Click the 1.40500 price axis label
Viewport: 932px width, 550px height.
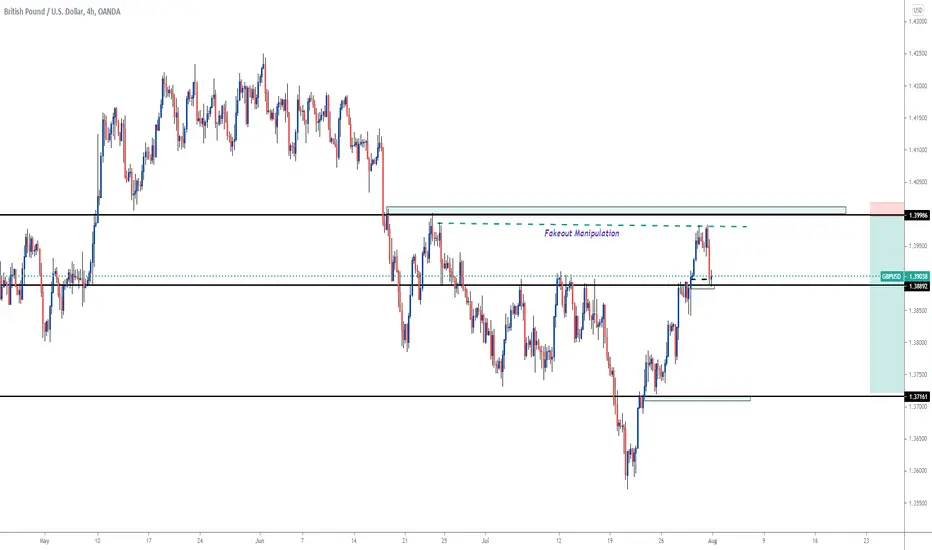coord(918,182)
